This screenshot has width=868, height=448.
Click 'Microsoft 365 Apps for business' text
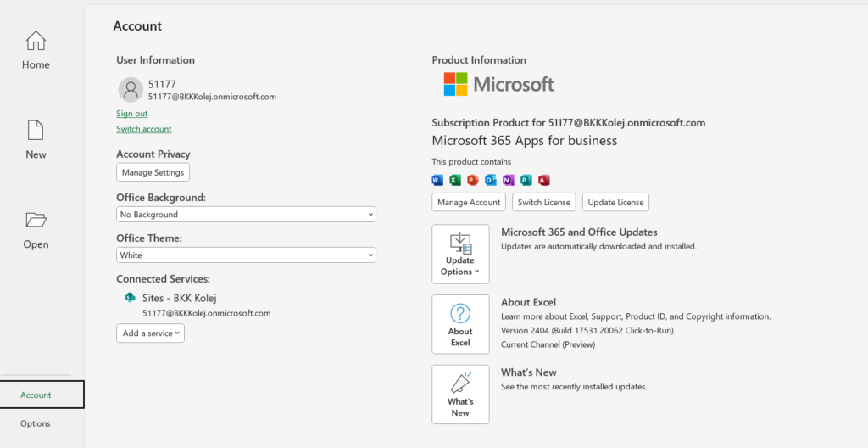click(524, 141)
